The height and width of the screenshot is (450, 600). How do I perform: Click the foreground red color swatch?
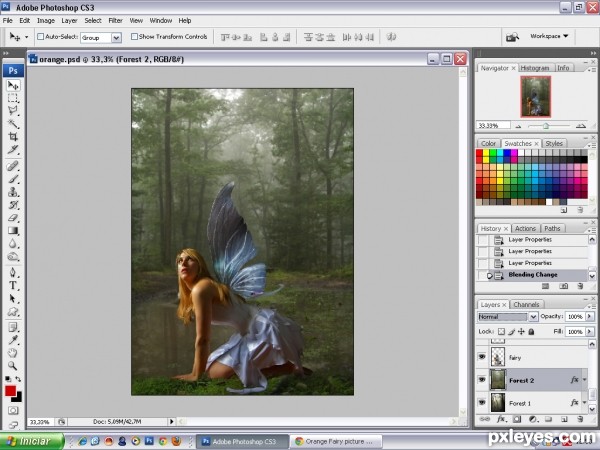click(x=10, y=391)
